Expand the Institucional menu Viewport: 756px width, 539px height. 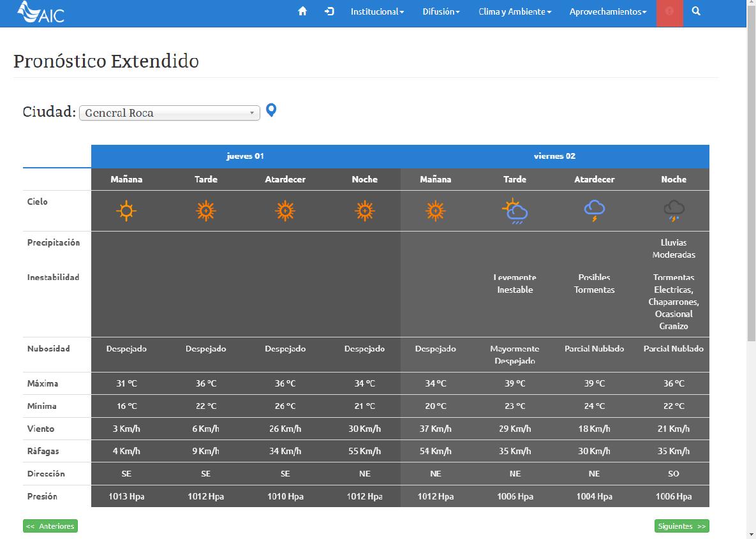pos(377,11)
